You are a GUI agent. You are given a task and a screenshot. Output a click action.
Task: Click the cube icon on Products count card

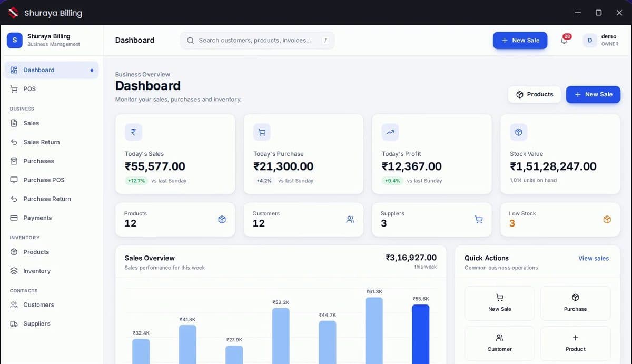[x=222, y=220]
